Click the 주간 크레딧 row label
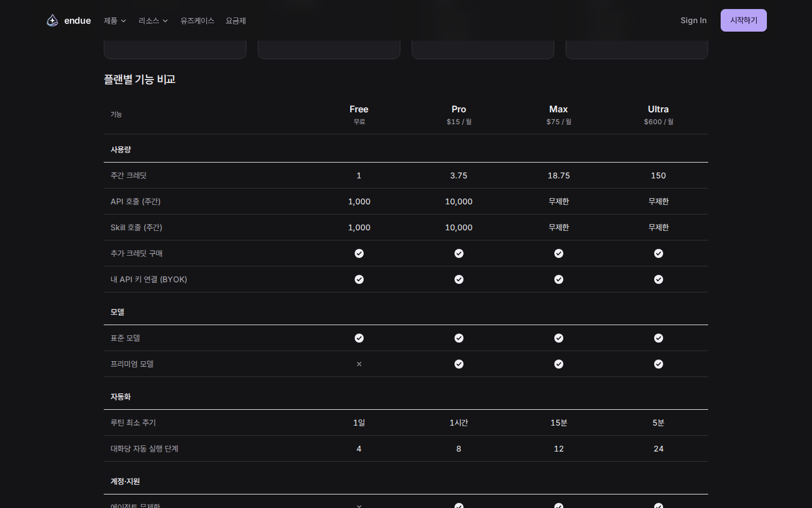The width and height of the screenshot is (812, 508). pos(129,176)
